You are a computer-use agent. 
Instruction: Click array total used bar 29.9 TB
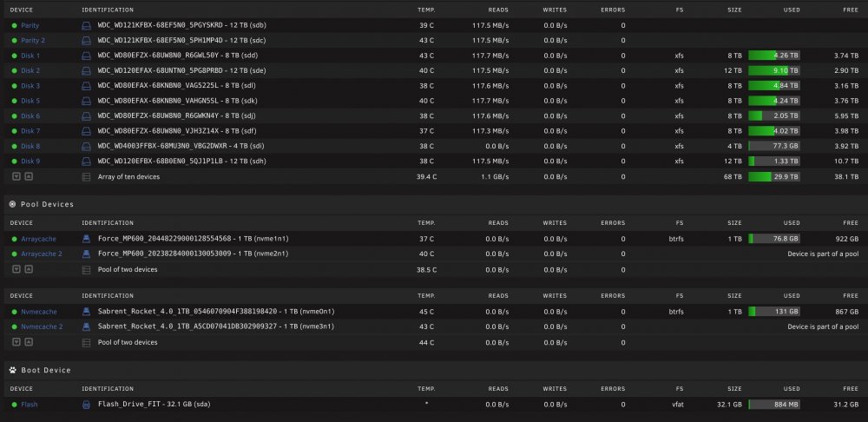coord(774,176)
